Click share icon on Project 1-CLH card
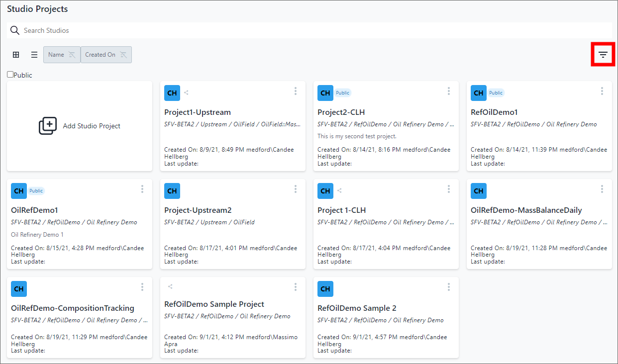Screen dimensions: 618x364 [340, 190]
